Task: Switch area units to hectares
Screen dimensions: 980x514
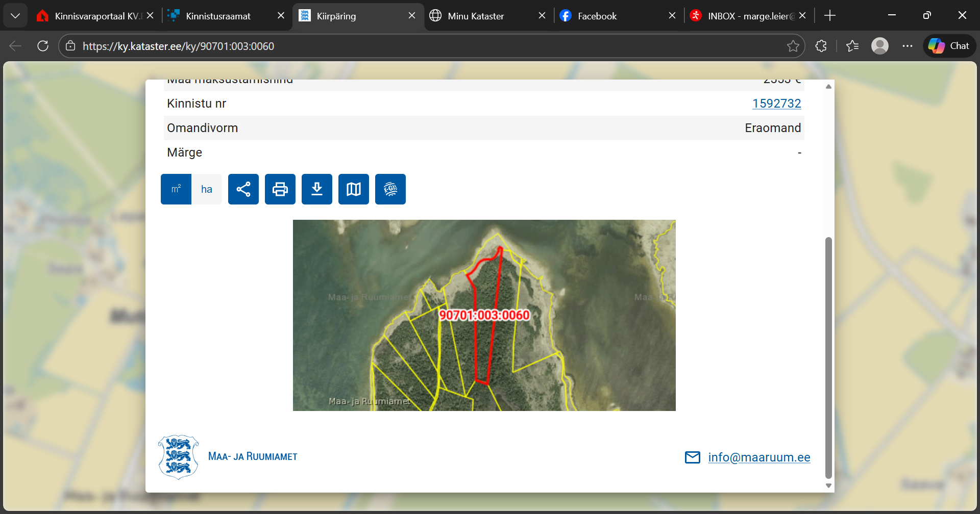Action: click(x=207, y=189)
